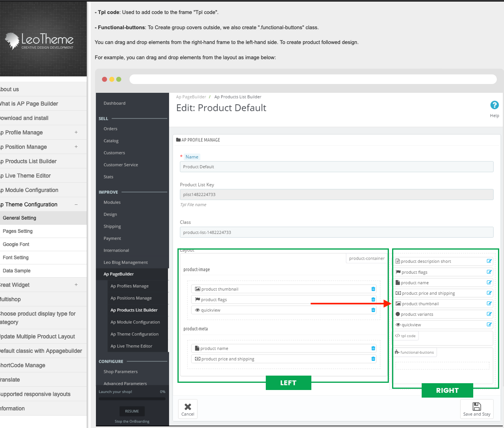The image size is (504, 428).
Task: Open Supported responsive layouts
Action: point(43,394)
